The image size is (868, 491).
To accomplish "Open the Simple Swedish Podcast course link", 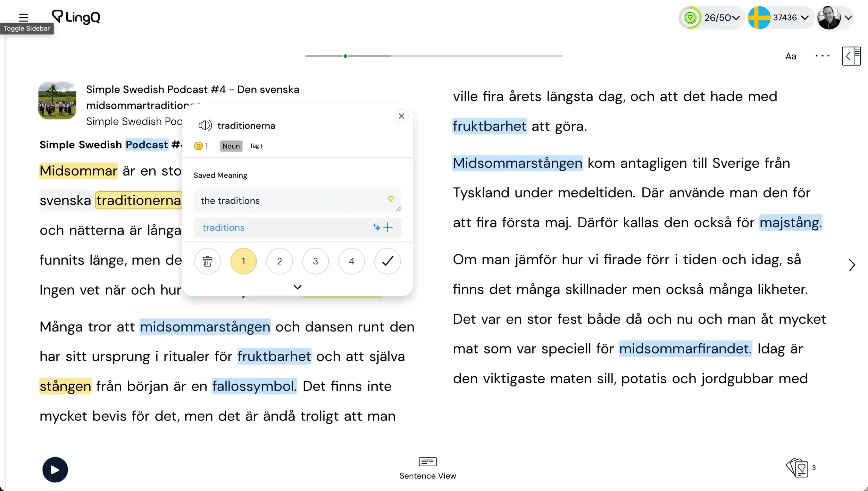I will point(134,121).
